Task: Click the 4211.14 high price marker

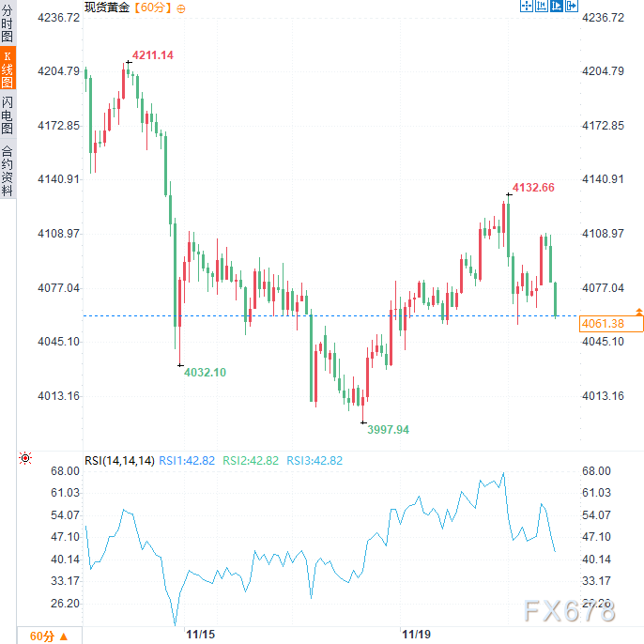Action: (x=152, y=55)
